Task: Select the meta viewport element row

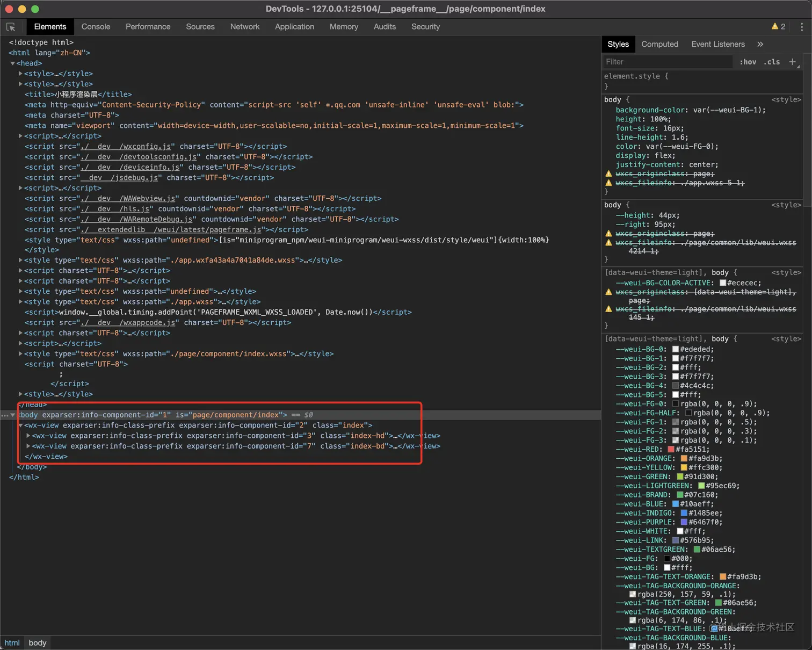Action: (x=274, y=125)
